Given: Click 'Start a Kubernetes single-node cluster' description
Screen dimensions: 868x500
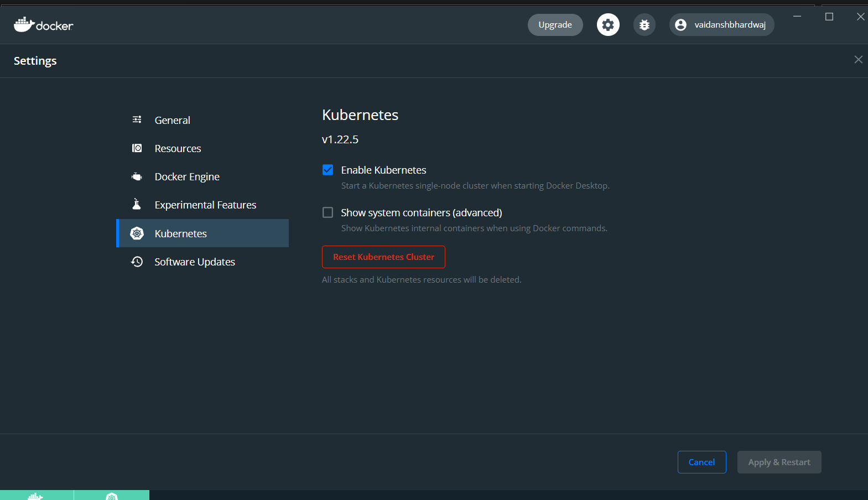Looking at the screenshot, I should point(475,186).
